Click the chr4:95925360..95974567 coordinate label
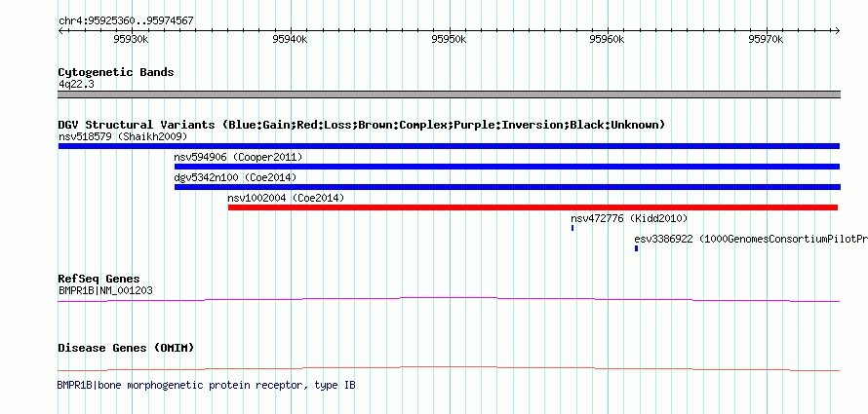The image size is (868, 414). pos(126,21)
